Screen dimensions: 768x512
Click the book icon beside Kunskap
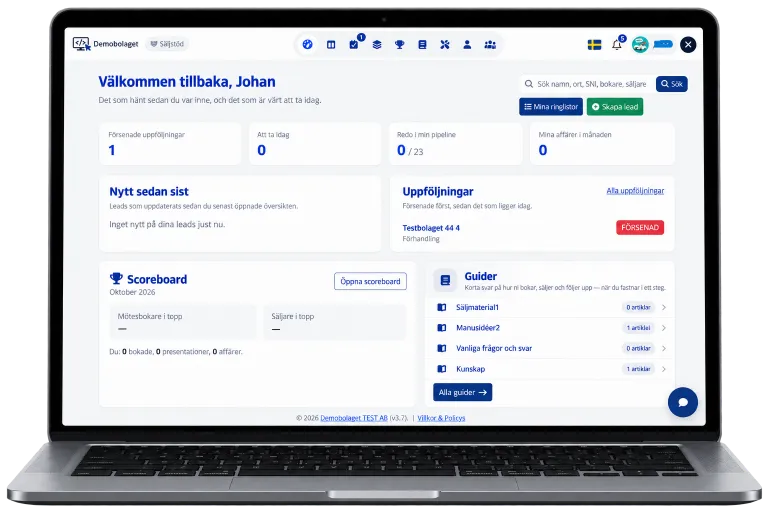[x=442, y=369]
